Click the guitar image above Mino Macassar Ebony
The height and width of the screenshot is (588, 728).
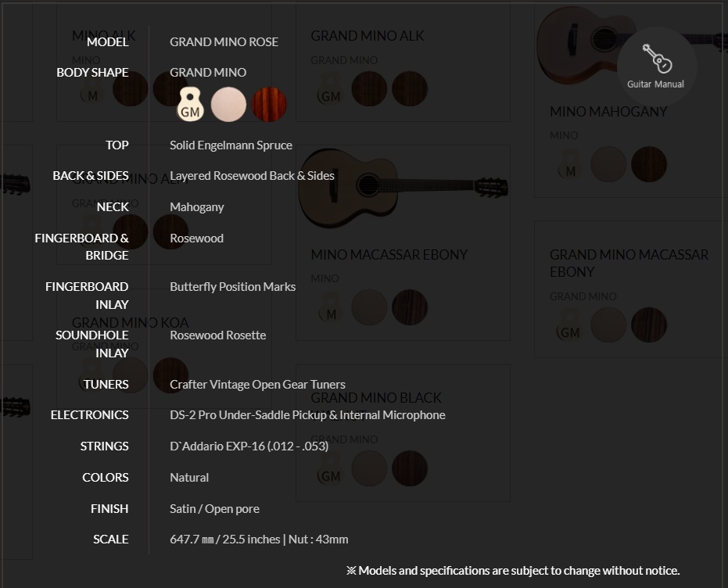(403, 188)
